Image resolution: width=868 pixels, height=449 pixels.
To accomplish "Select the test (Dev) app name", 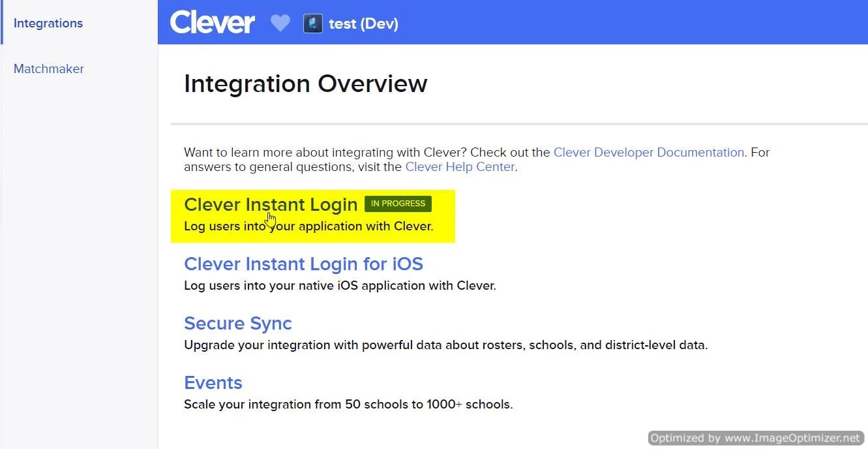I will 363,24.
